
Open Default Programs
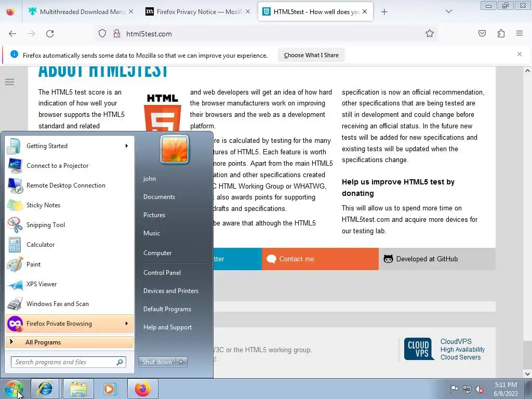pyautogui.click(x=167, y=309)
